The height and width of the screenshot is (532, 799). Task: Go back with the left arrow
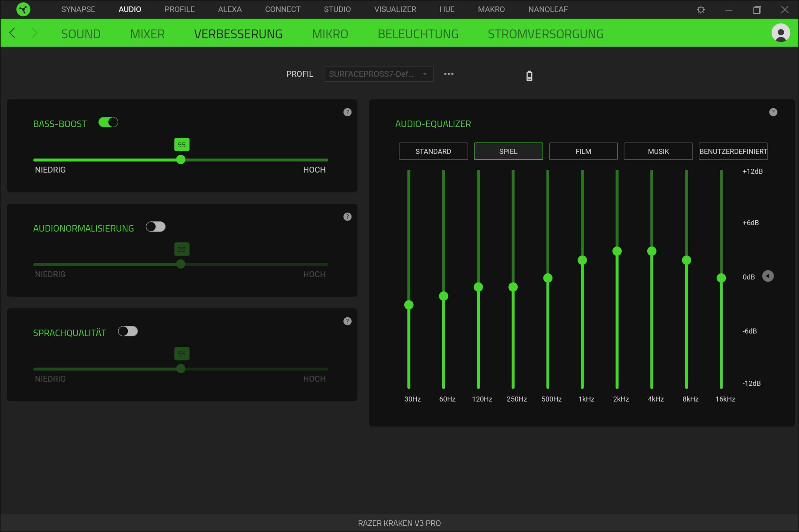[12, 33]
